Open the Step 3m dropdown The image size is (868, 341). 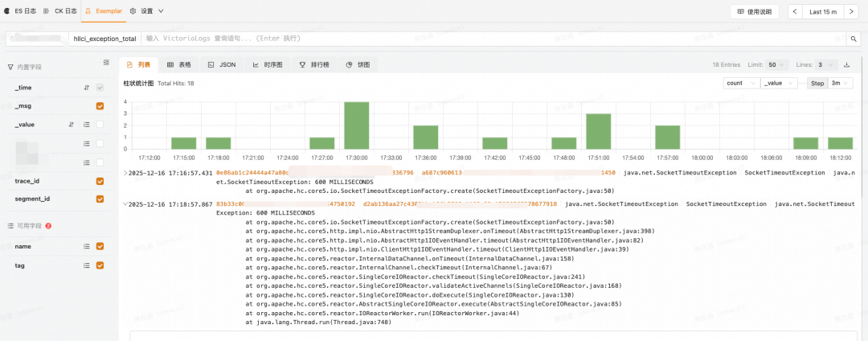pyautogui.click(x=840, y=83)
